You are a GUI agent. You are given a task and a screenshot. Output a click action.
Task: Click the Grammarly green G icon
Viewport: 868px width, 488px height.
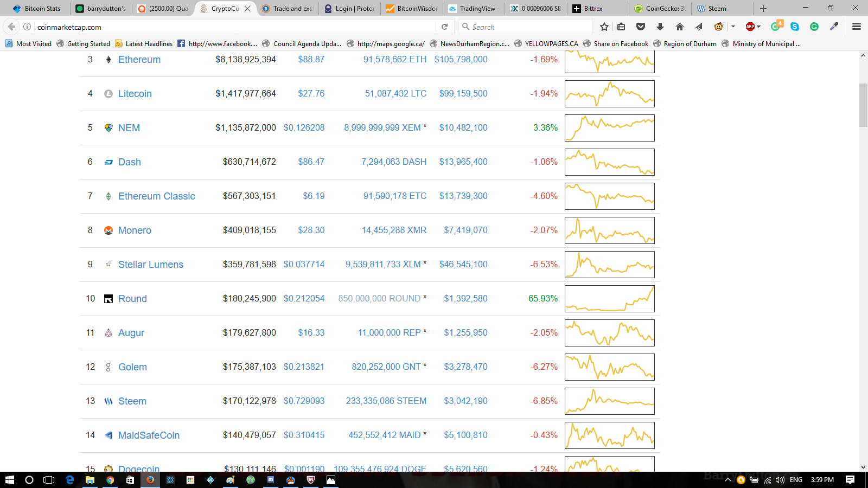click(814, 27)
